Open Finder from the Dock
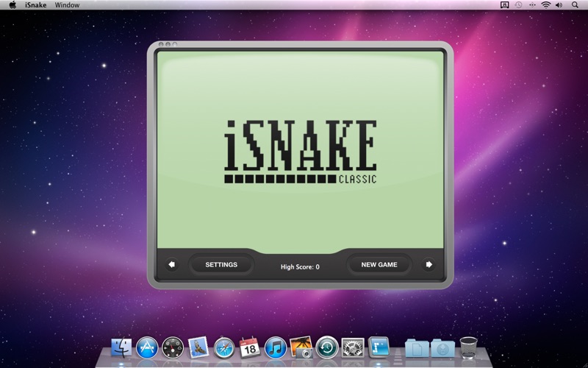Image resolution: width=588 pixels, height=368 pixels. coord(121,347)
